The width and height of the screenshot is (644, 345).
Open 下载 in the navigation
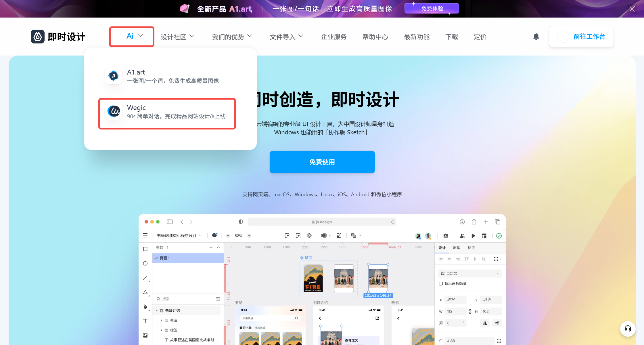[x=452, y=37]
